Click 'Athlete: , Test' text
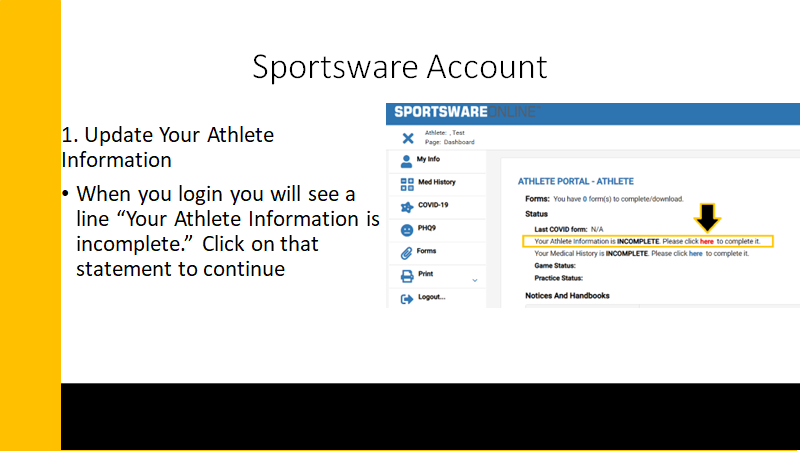The height and width of the screenshot is (451, 800). [x=445, y=133]
